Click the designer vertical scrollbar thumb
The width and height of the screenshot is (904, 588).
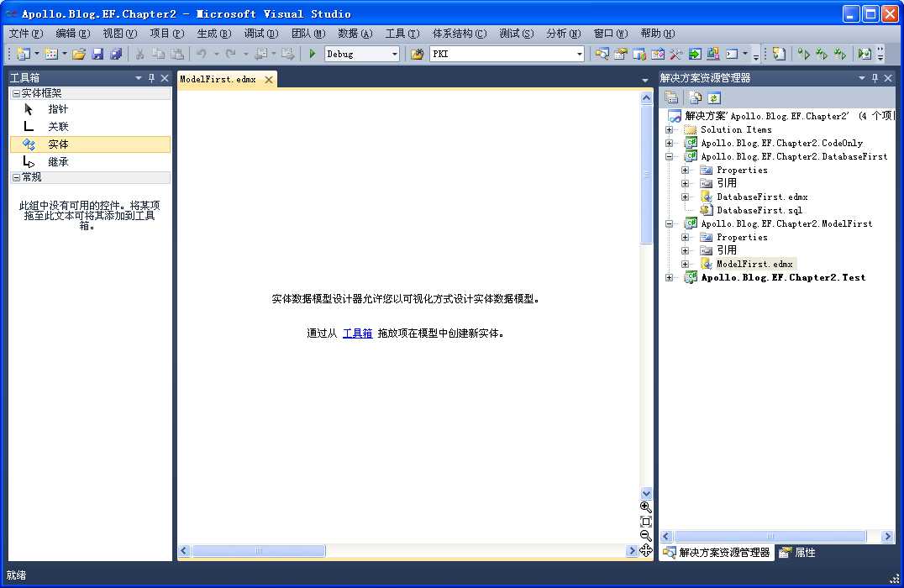pyautogui.click(x=646, y=175)
